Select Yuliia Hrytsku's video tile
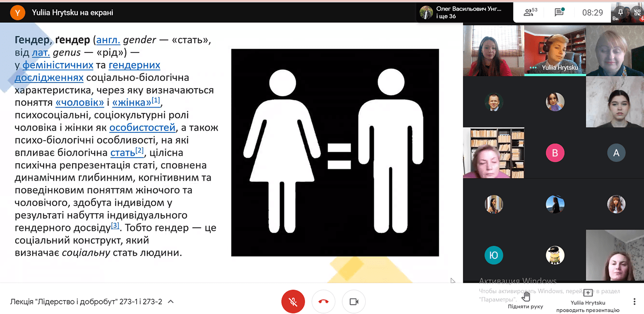Image resolution: width=644 pixels, height=314 pixels. click(x=555, y=51)
